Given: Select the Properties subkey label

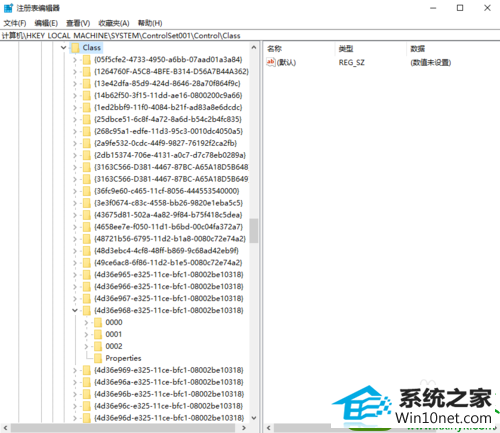Looking at the screenshot, I should pos(123,358).
